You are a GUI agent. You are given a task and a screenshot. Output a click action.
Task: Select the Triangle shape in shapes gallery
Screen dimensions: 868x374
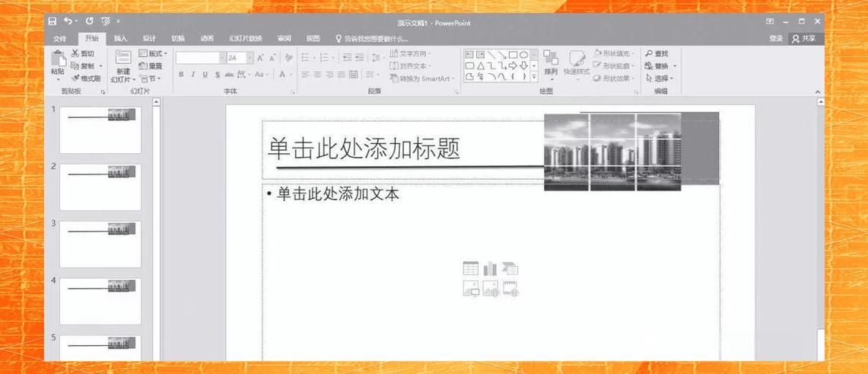[x=481, y=66]
